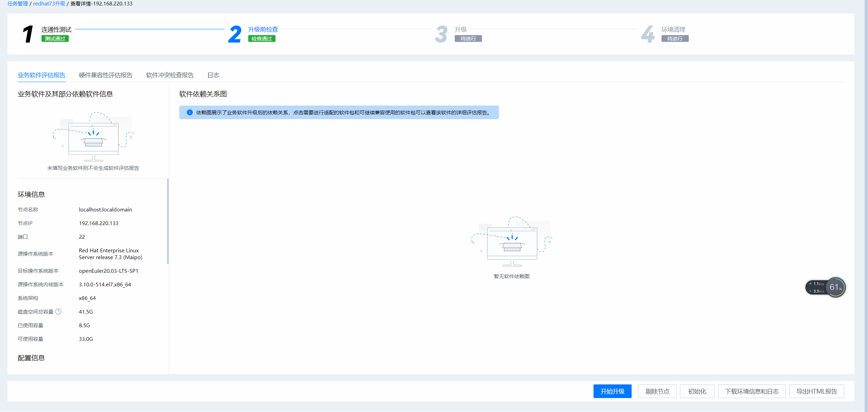The height and width of the screenshot is (412, 868).
Task: Click the 检查通过 status badge
Action: [262, 38]
